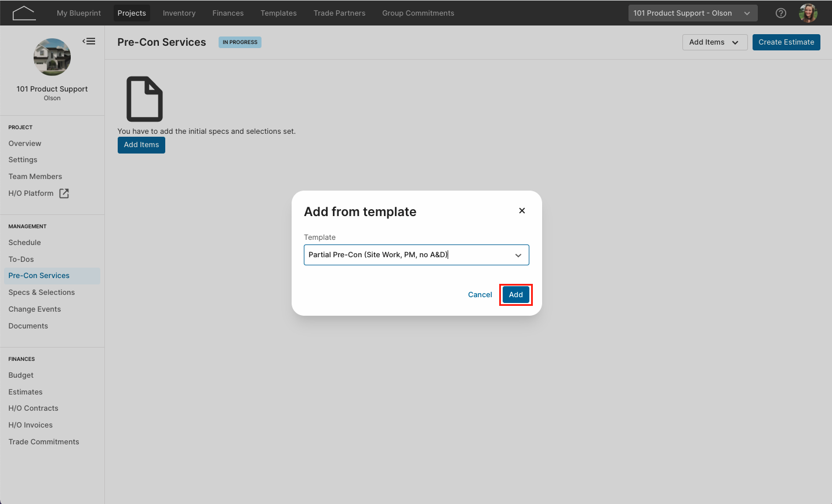Click the IN PROGRESS status badge
This screenshot has width=832, height=504.
pos(240,42)
